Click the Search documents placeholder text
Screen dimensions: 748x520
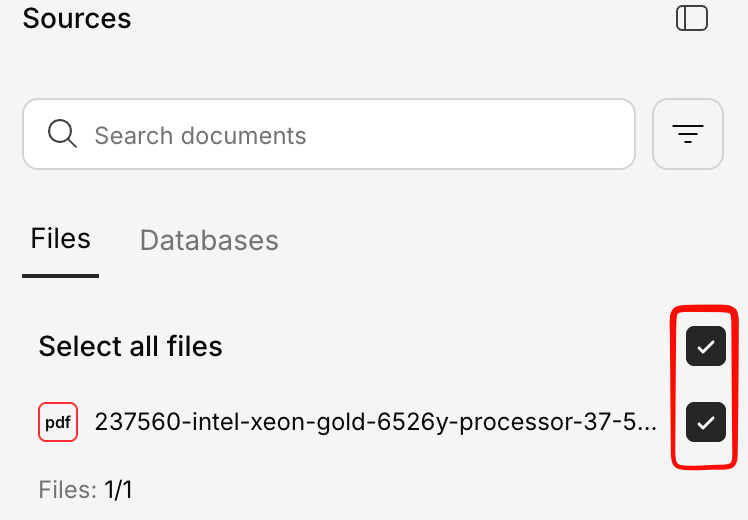[200, 135]
